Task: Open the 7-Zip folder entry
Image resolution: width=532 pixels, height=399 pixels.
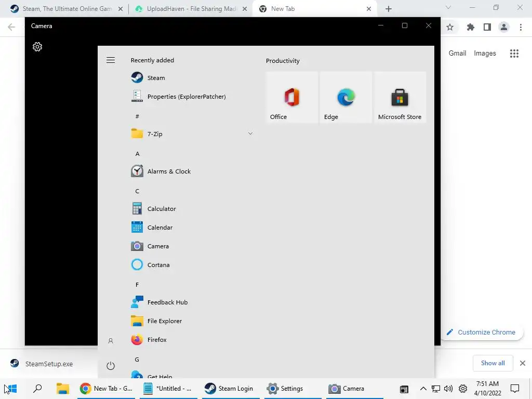Action: 192,134
